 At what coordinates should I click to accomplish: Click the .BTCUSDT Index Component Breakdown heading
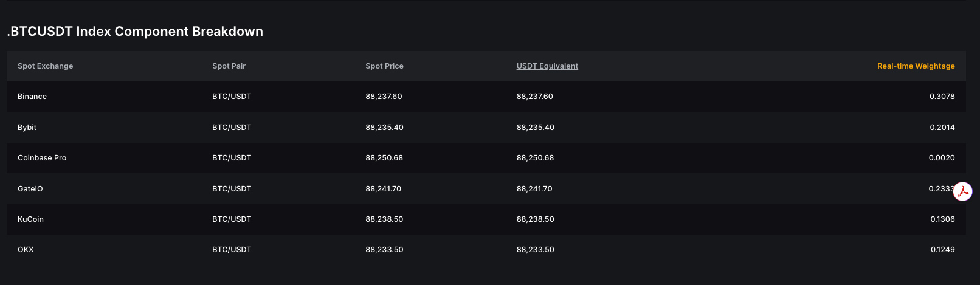[x=135, y=32]
